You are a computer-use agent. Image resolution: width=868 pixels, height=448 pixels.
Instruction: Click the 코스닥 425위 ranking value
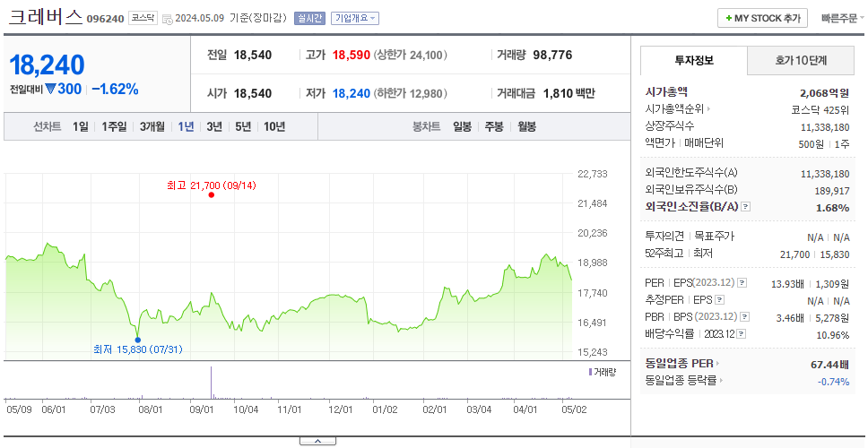820,109
